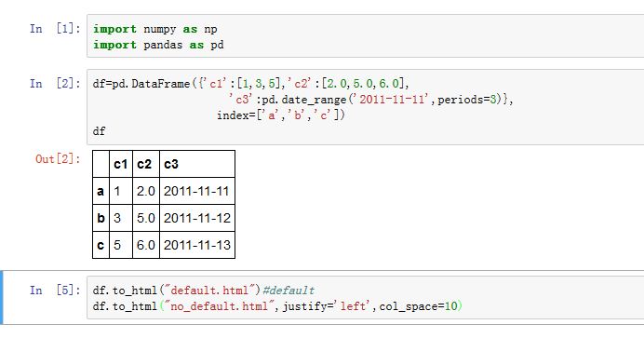Click the line 'import numpy as np'
This screenshot has width=644, height=338.
(155, 29)
